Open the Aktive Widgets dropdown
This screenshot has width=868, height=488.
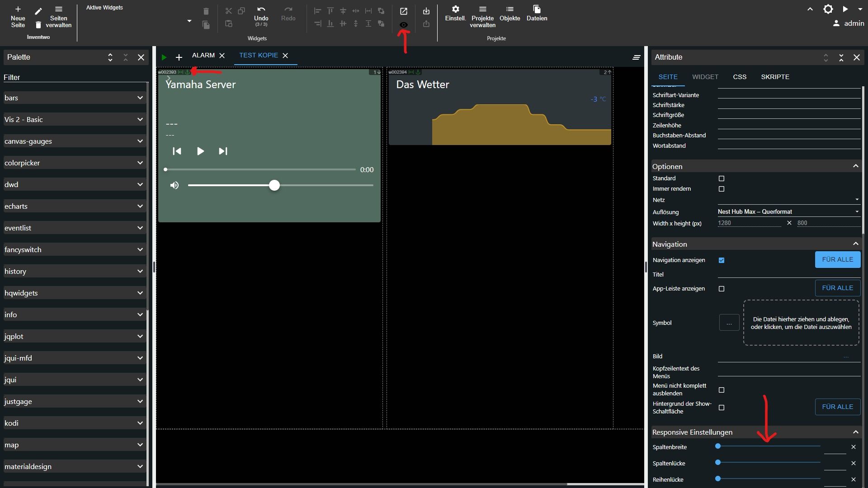[189, 21]
